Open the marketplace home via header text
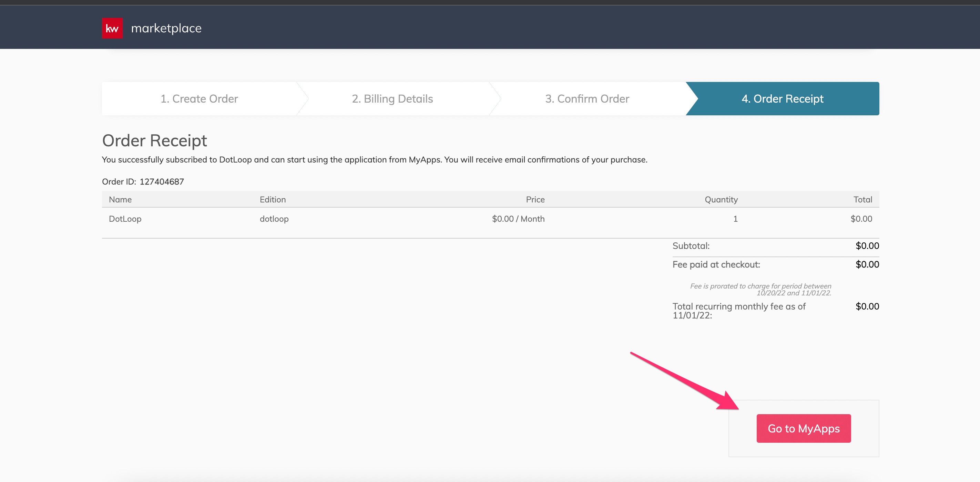The height and width of the screenshot is (482, 980). click(166, 28)
